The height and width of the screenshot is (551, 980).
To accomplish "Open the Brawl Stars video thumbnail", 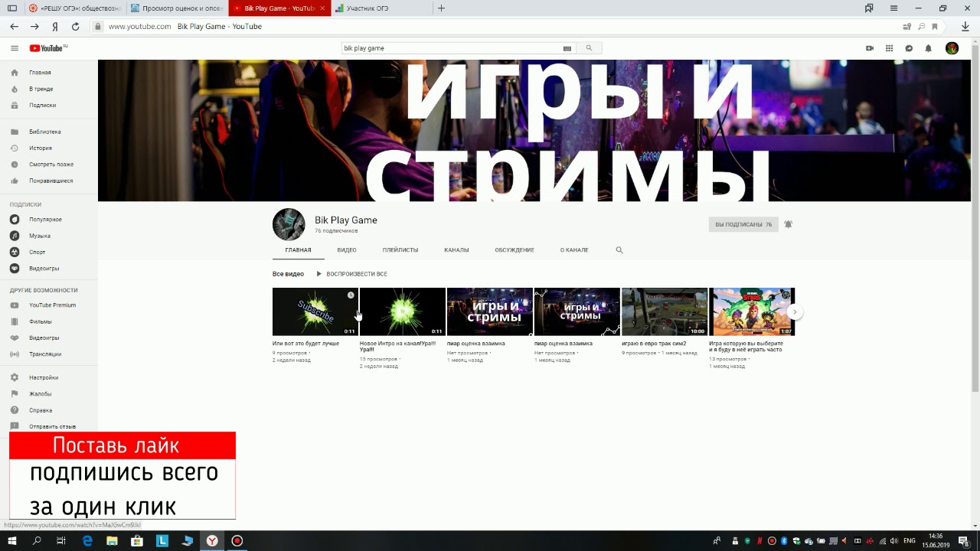I will [x=751, y=311].
